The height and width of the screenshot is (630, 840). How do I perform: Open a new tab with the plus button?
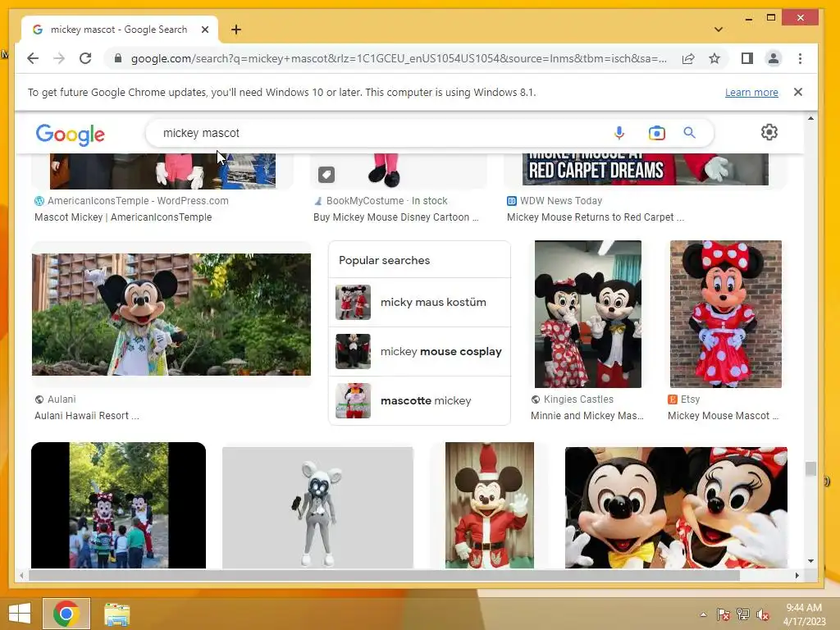(x=236, y=30)
